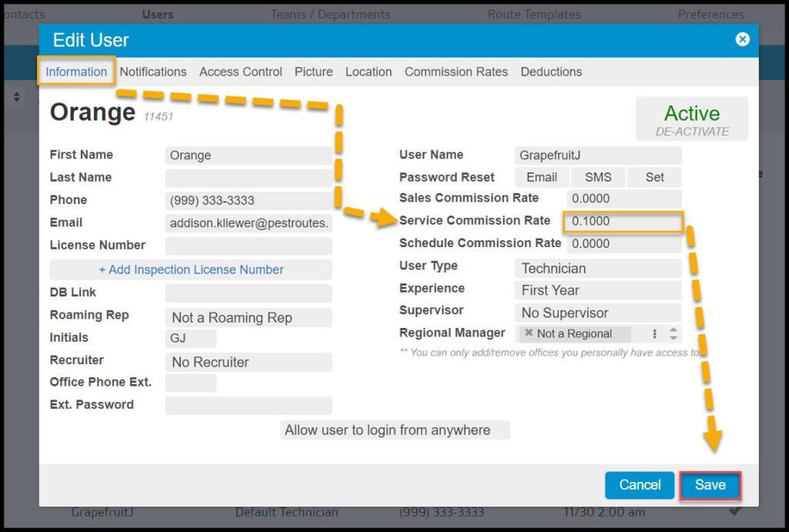Open the Supervisor dropdown
Screen dimensions: 789x532
tap(597, 313)
